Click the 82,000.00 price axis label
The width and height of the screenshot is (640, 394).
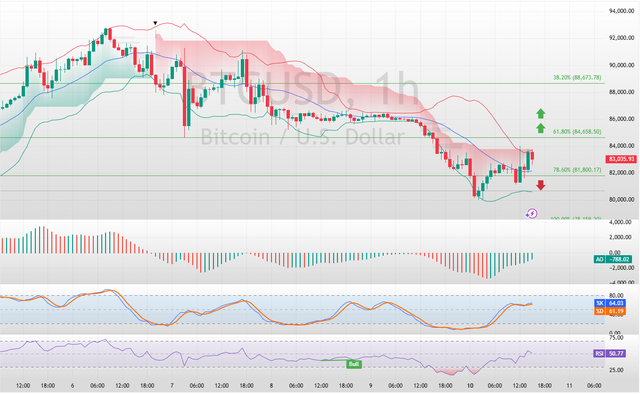622,173
